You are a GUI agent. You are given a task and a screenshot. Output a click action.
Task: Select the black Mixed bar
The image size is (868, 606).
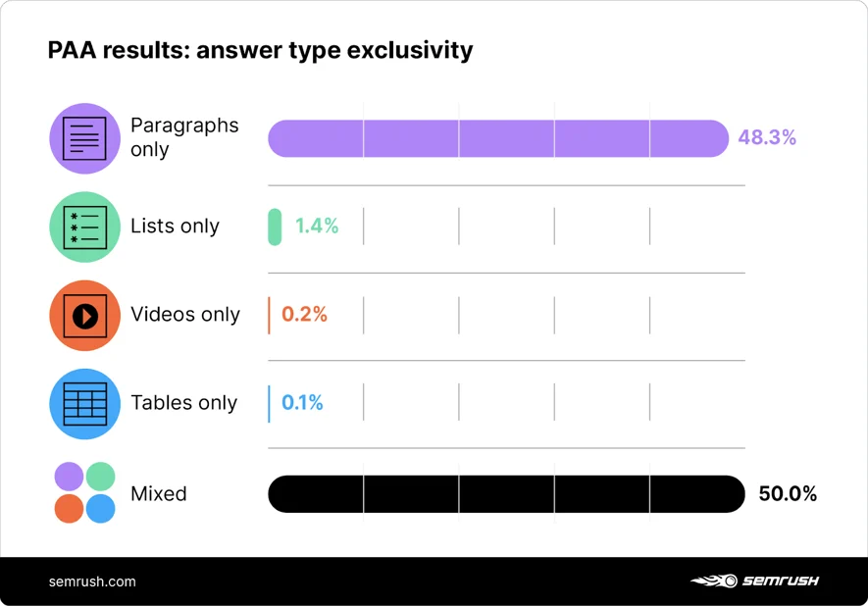(506, 493)
